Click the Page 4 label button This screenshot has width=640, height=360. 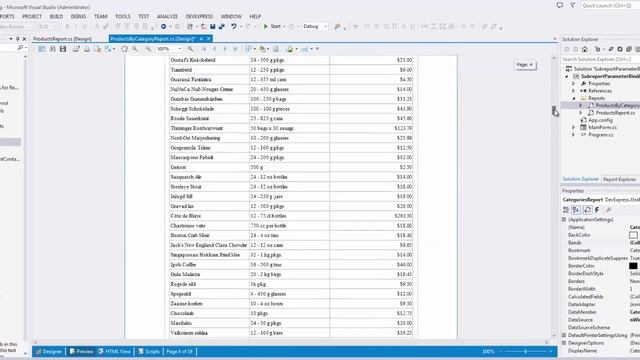[525, 65]
